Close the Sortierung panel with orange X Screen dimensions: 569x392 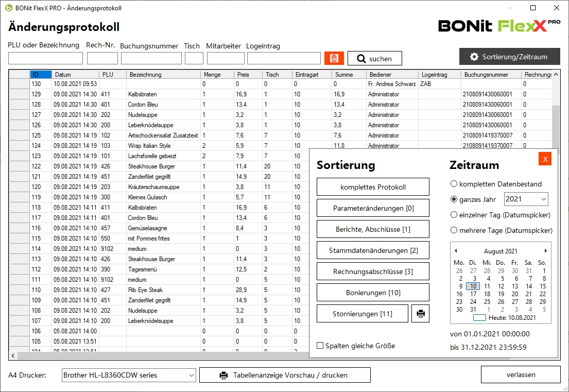(545, 159)
